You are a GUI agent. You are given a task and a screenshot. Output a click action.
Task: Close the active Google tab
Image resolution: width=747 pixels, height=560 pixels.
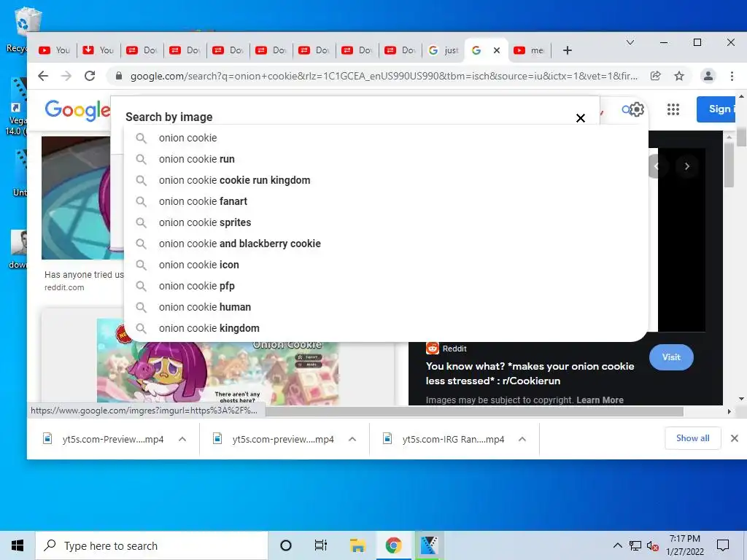coord(496,50)
